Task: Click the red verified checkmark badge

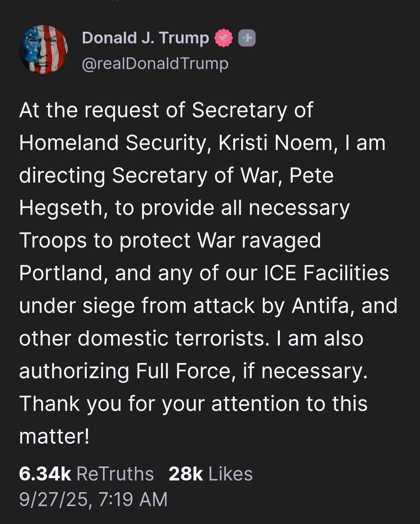Action: [x=223, y=38]
